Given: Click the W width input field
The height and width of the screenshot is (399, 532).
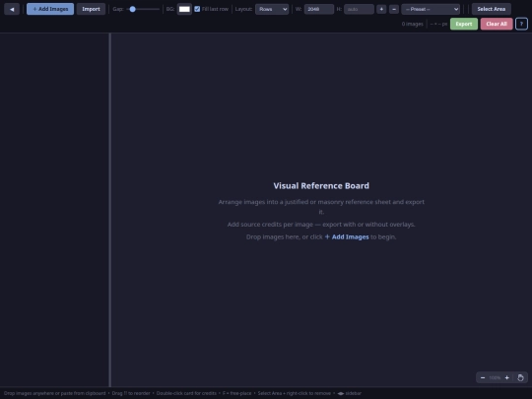Looking at the screenshot, I should (x=319, y=9).
